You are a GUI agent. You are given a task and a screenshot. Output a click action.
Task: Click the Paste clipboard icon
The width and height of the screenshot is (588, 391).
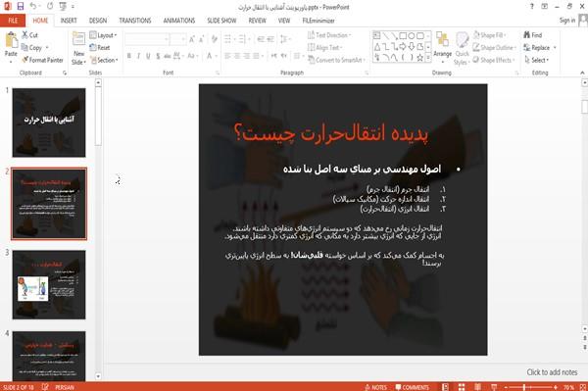click(11, 40)
